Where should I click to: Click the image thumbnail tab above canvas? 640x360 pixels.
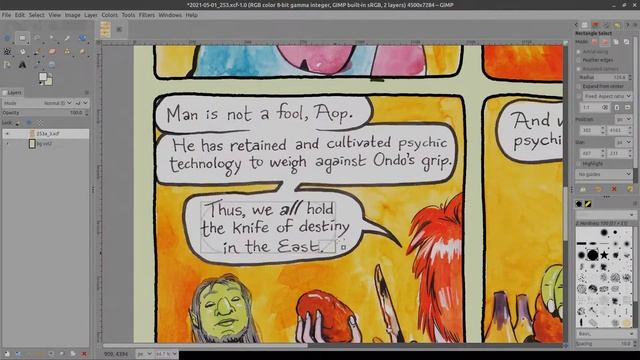pos(106,29)
